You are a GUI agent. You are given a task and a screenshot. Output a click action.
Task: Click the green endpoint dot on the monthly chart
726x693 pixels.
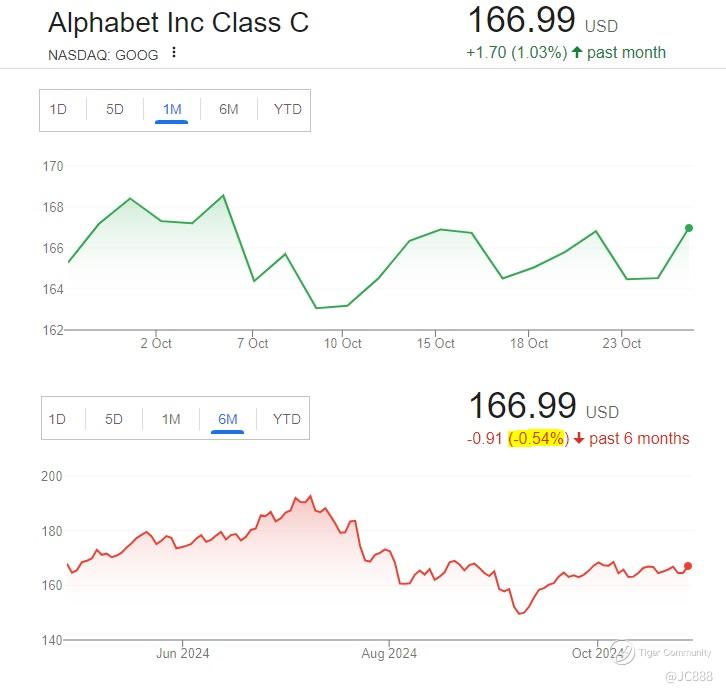(688, 228)
